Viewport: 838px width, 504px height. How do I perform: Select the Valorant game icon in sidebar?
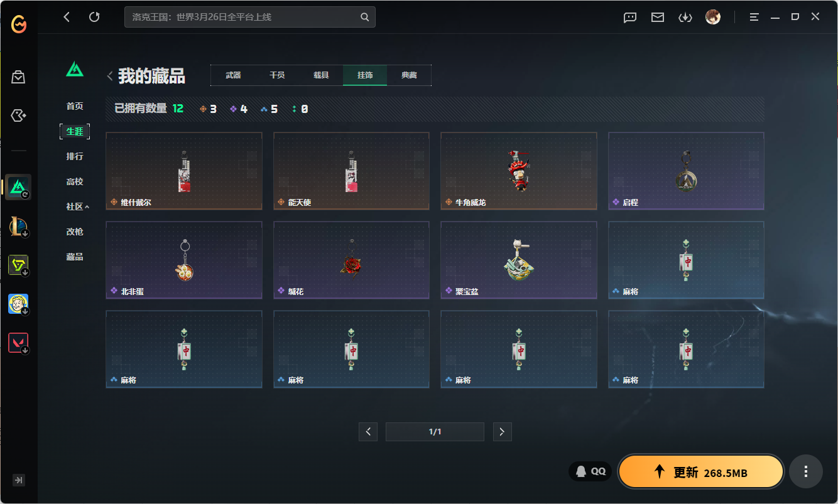(18, 343)
